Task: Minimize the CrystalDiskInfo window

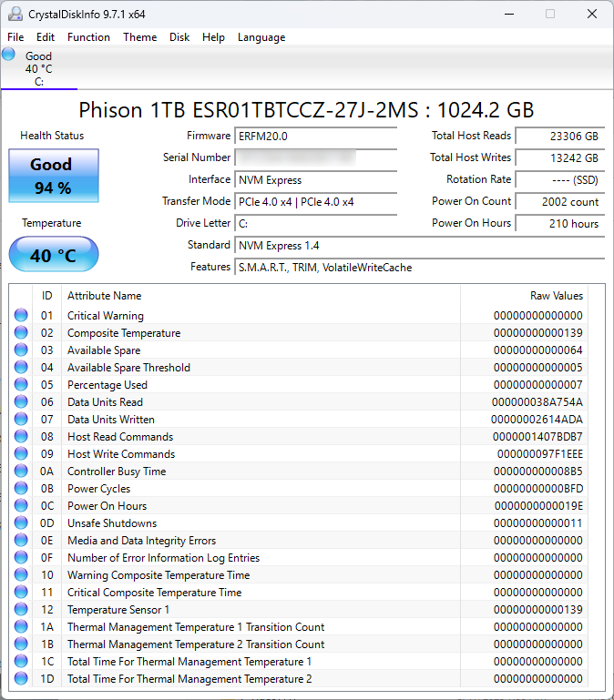Action: pos(509,14)
